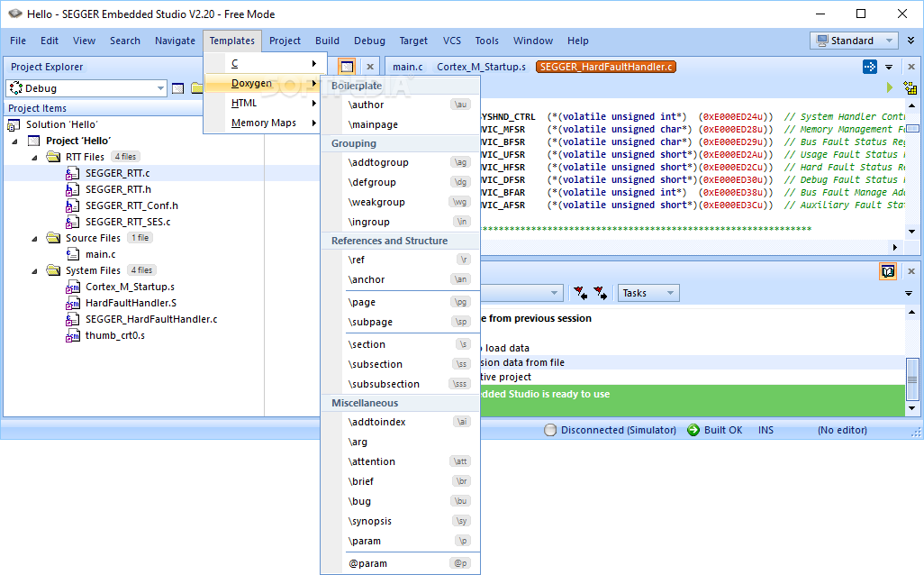Click the Built OK green status icon

coord(693,430)
